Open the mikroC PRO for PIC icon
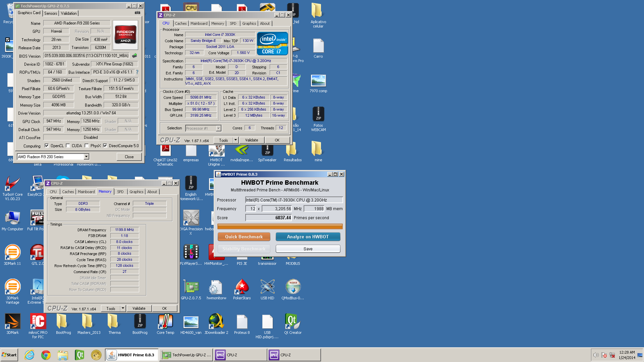This screenshot has width=644, height=362. pyautogui.click(x=38, y=326)
